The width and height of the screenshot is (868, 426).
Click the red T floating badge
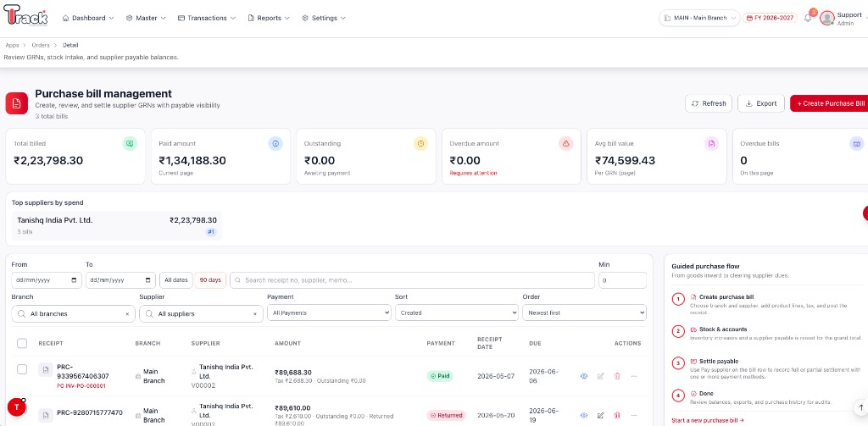click(x=17, y=407)
